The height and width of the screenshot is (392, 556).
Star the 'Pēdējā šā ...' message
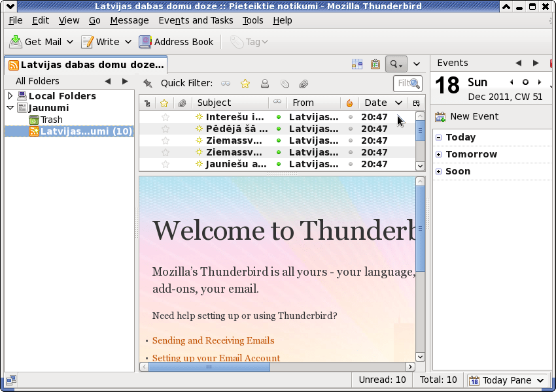pyautogui.click(x=165, y=129)
